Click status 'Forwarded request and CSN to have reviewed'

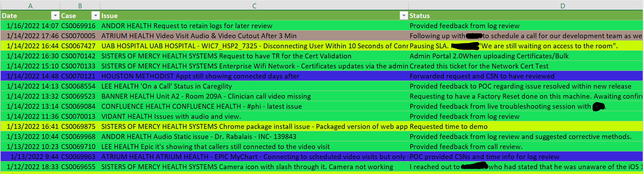pyautogui.click(x=526, y=76)
